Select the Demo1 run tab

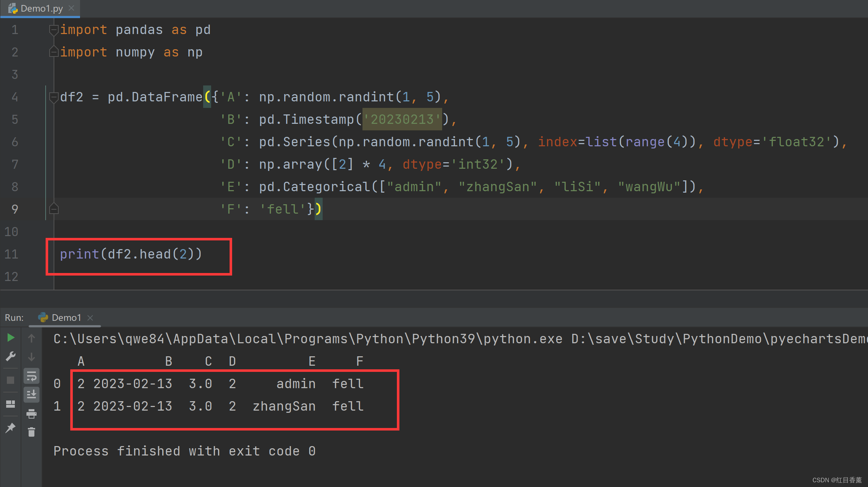point(66,318)
